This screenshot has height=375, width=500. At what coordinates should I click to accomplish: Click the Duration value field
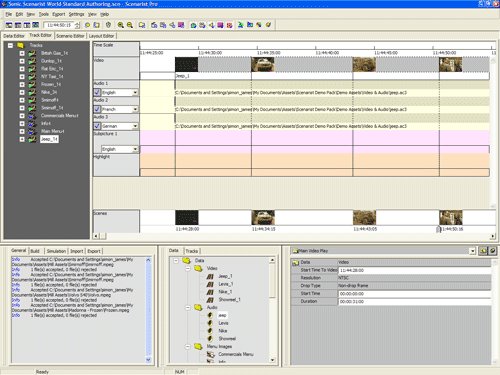click(x=415, y=301)
